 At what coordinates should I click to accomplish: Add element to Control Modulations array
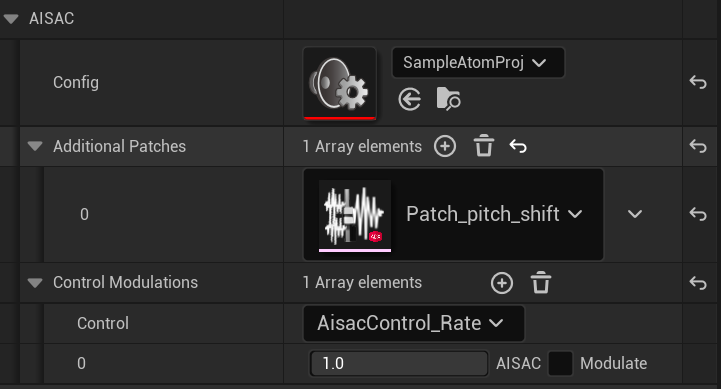click(502, 283)
